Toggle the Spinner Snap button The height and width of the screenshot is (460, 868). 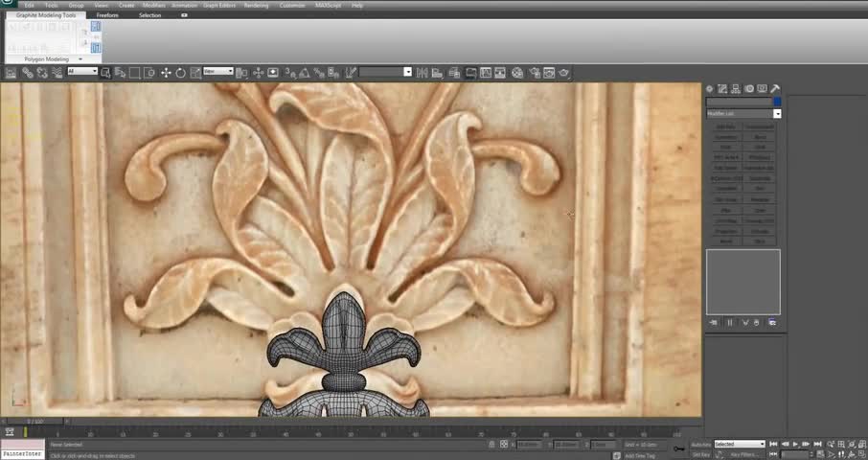(333, 73)
